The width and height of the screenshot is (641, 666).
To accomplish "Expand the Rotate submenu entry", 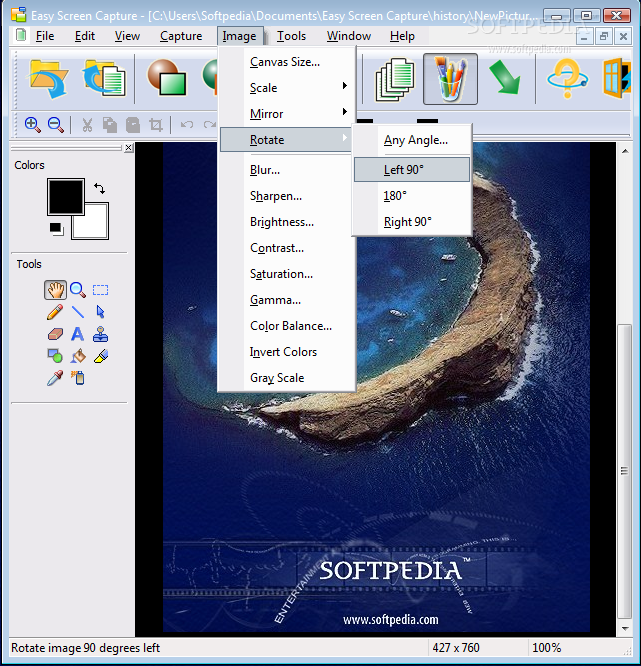I will tap(286, 140).
